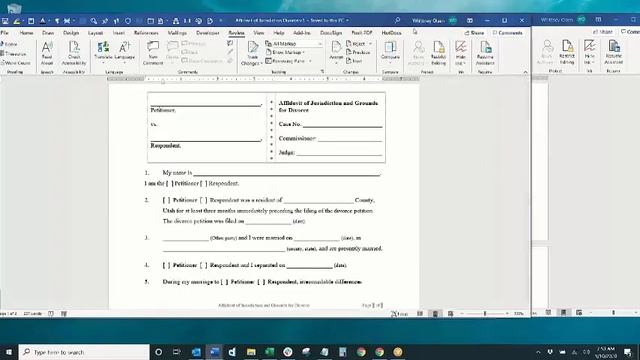Click the Cortana circle taskbar icon

coord(158,352)
